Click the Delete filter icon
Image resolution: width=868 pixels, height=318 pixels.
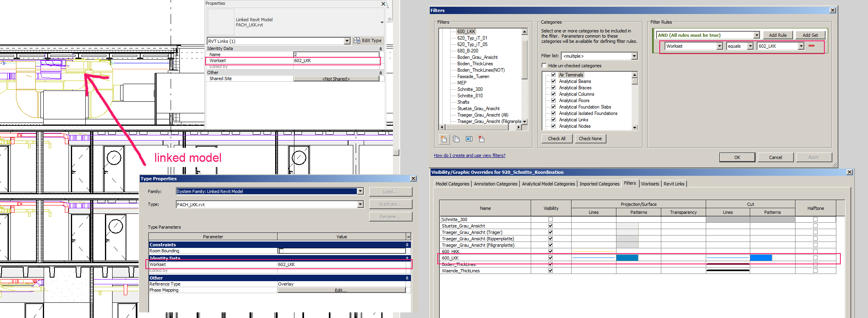point(481,139)
